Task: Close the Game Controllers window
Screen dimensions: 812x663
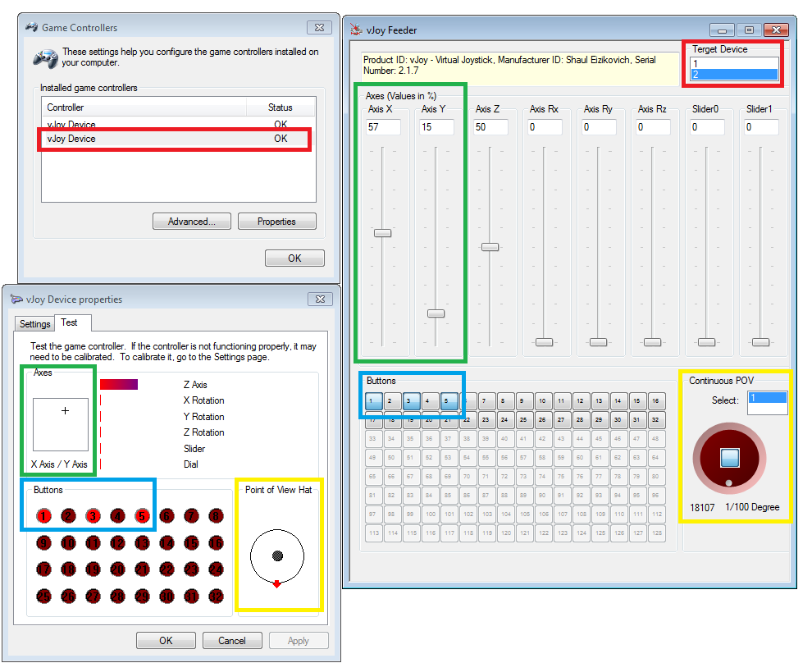Action: [x=320, y=27]
